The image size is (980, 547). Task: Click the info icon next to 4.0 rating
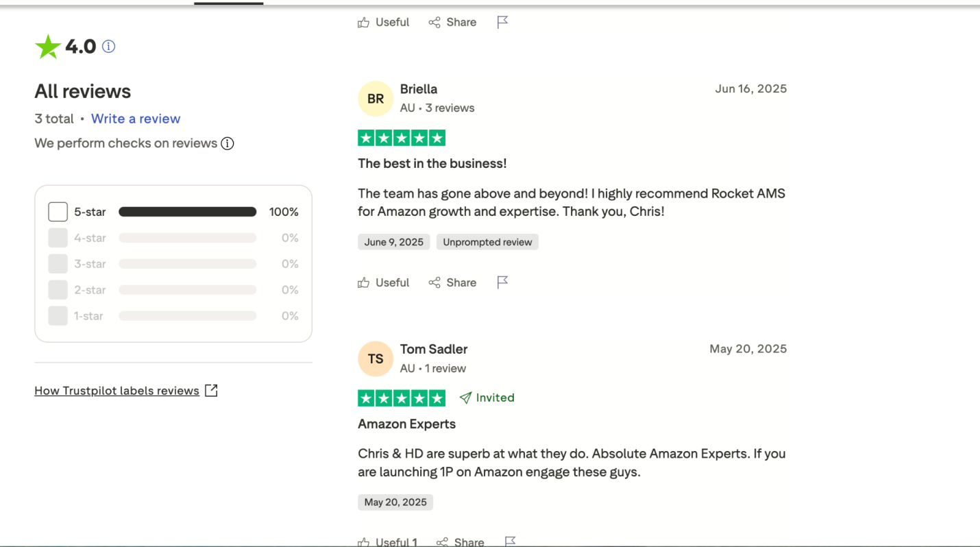coord(108,47)
